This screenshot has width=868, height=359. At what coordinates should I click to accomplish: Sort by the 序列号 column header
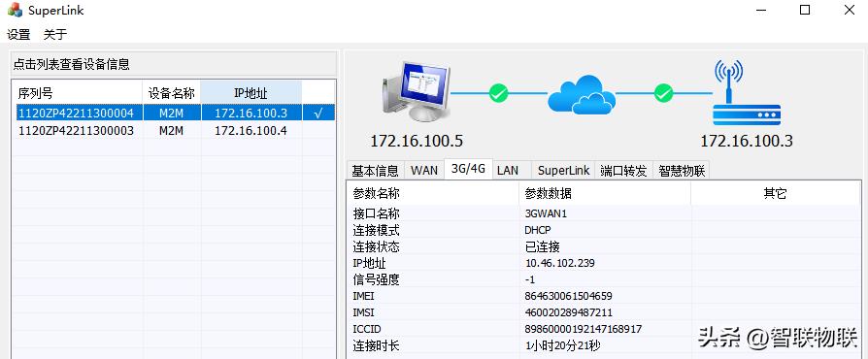[x=78, y=92]
